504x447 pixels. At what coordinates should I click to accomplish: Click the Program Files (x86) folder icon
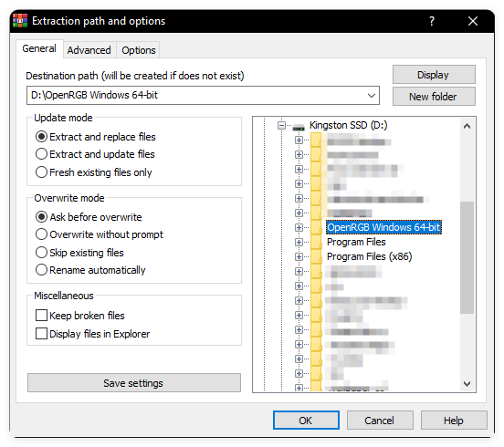tap(316, 256)
